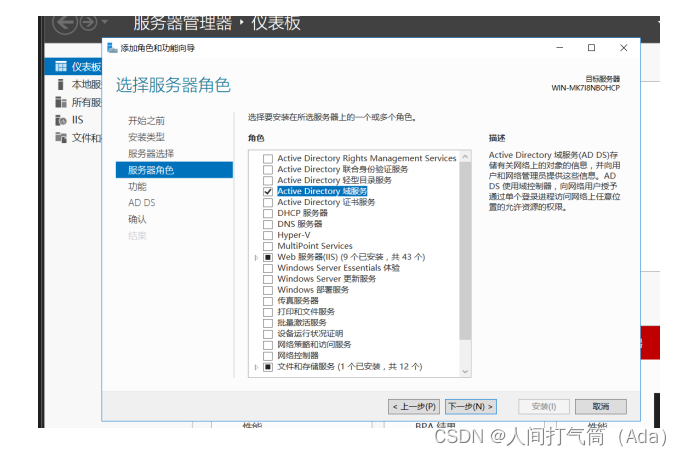Check 打印和文件服务 role
The height and width of the screenshot is (456, 682).
click(x=268, y=312)
